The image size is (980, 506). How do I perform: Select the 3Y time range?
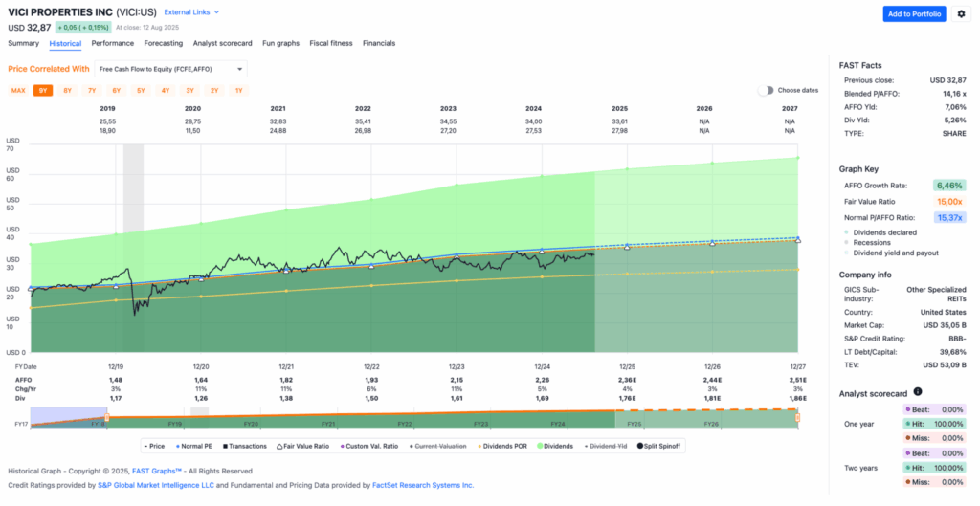click(189, 91)
